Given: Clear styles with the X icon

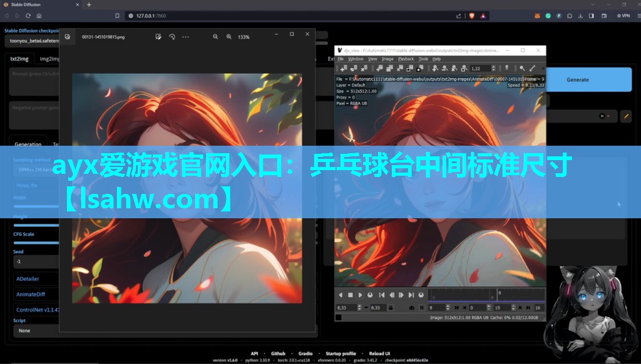Looking at the screenshot, I should pyautogui.click(x=602, y=116).
